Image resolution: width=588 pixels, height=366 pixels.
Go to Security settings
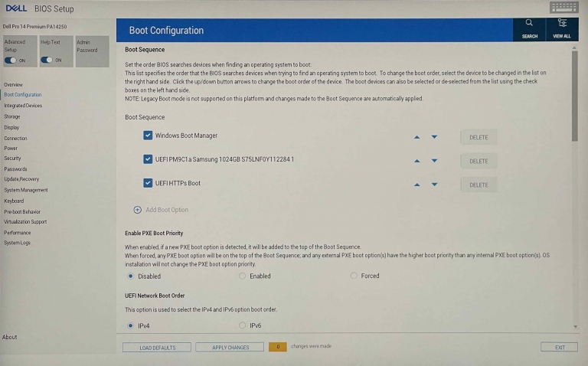pos(12,158)
